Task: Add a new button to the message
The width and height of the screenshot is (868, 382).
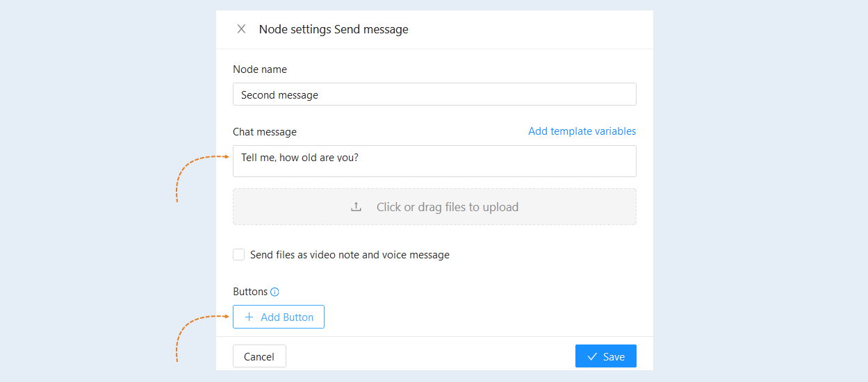Action: click(x=278, y=317)
